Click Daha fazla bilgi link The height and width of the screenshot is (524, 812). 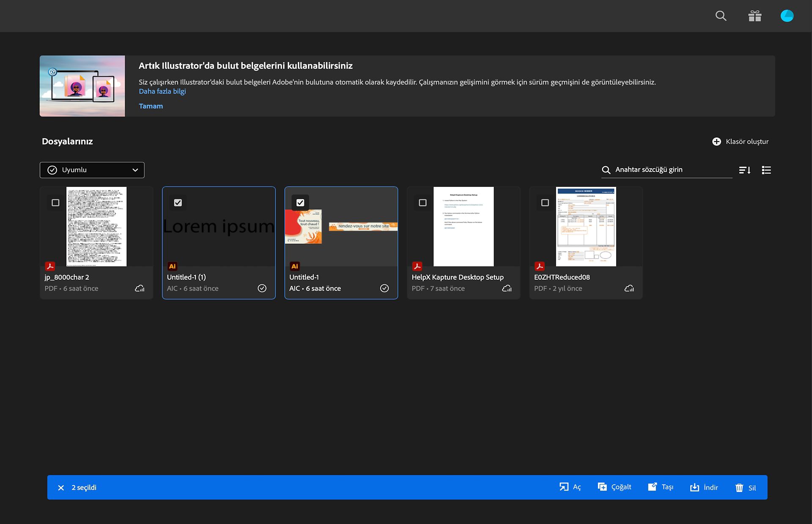162,91
